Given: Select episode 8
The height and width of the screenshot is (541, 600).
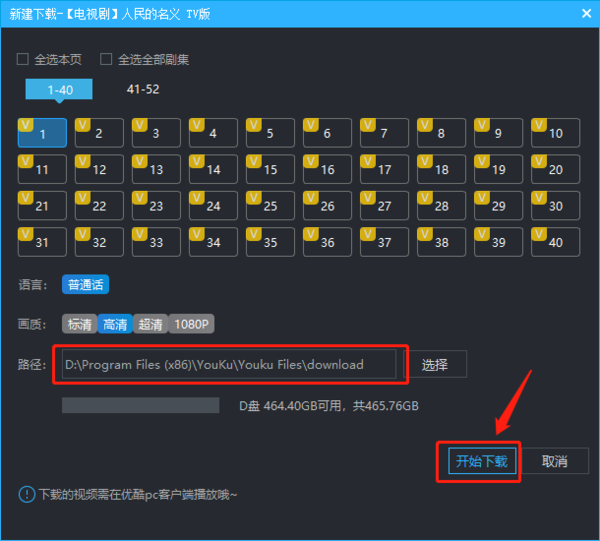Looking at the screenshot, I should coord(441,133).
